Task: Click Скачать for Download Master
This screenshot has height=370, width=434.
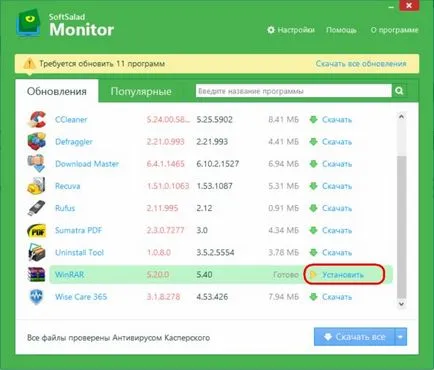Action: (x=337, y=164)
